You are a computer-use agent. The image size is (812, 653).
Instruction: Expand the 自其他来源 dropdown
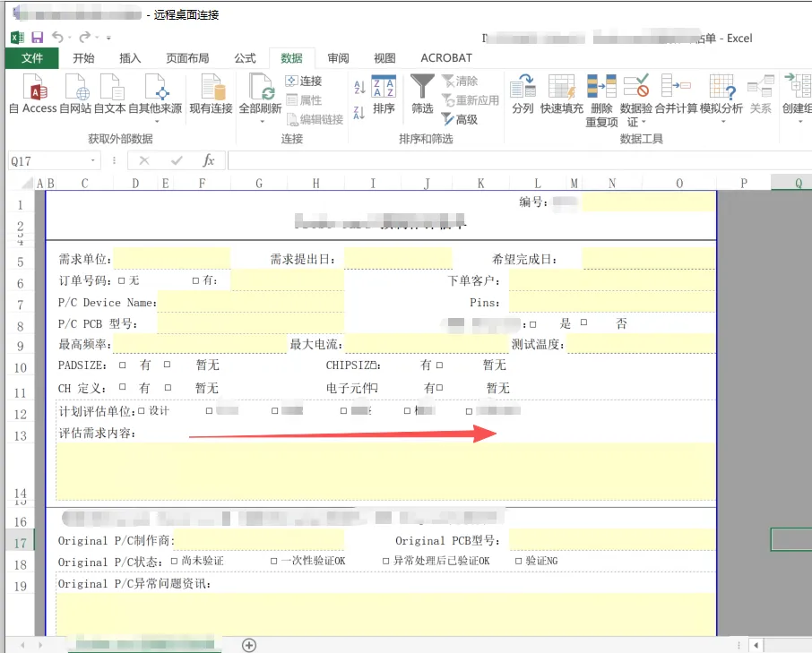click(156, 122)
